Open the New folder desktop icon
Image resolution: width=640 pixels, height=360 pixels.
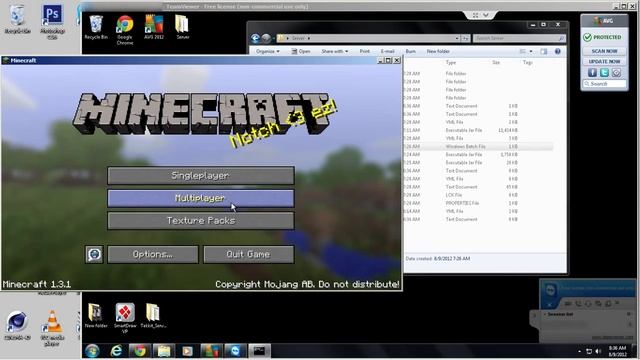point(96,316)
